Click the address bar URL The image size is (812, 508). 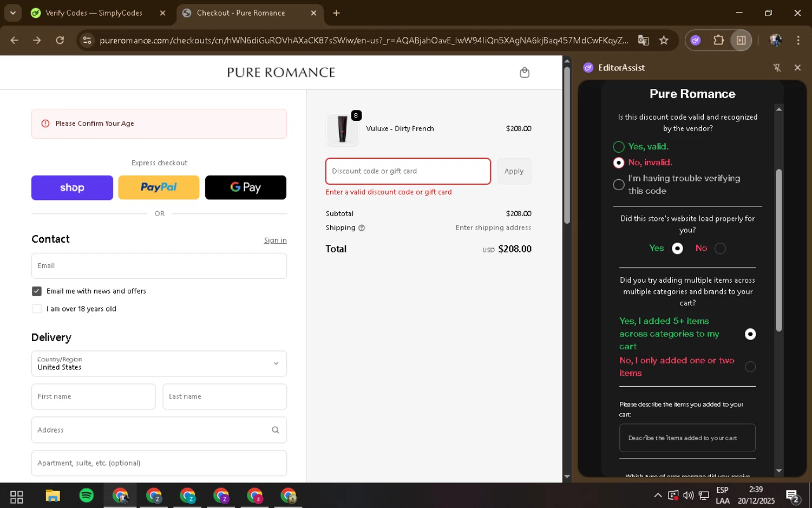pyautogui.click(x=364, y=40)
